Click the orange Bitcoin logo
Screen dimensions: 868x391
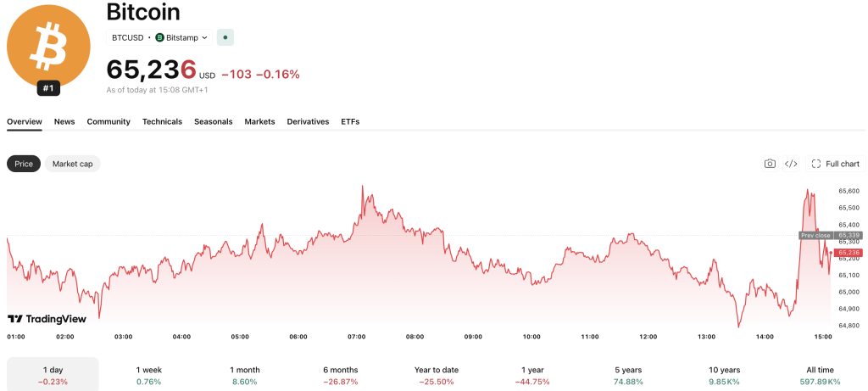coord(48,46)
